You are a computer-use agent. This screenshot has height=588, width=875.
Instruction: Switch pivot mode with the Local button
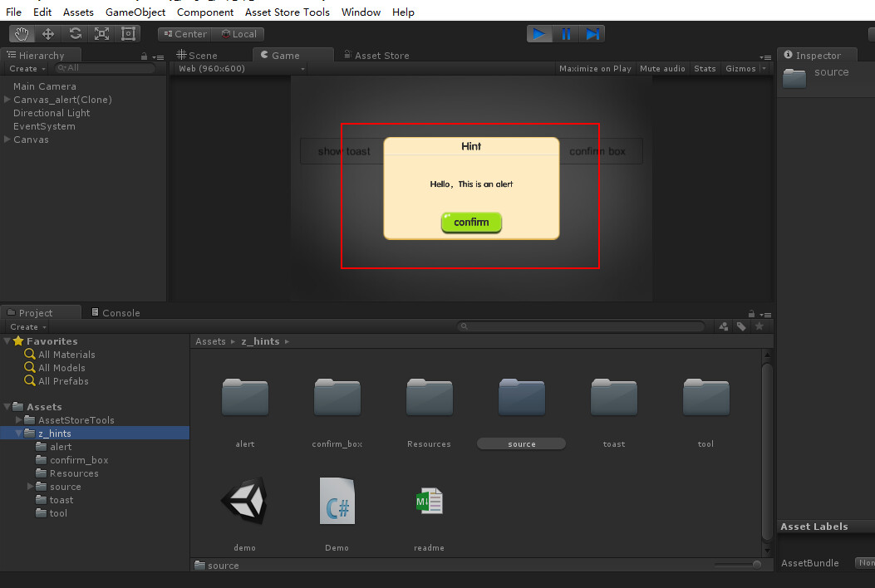click(239, 34)
